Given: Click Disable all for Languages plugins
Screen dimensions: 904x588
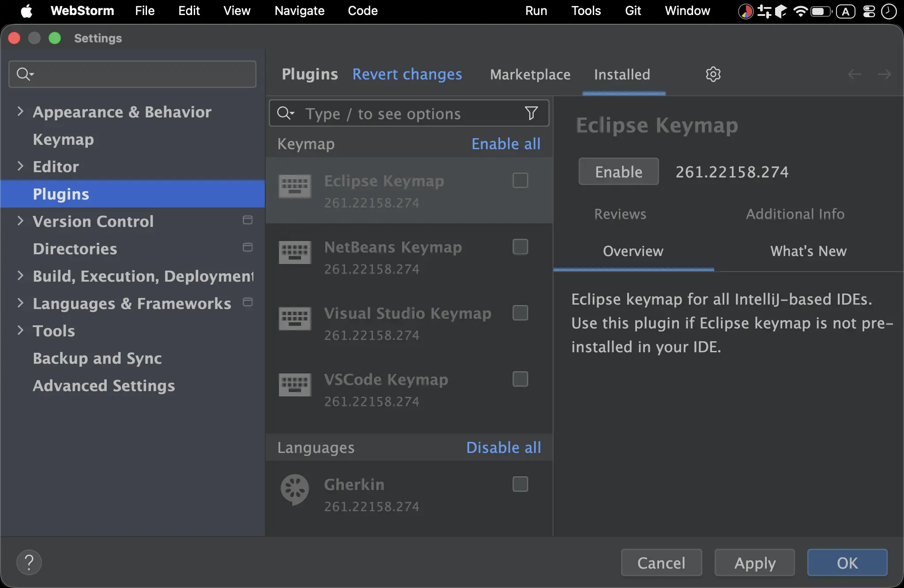Looking at the screenshot, I should pos(504,448).
